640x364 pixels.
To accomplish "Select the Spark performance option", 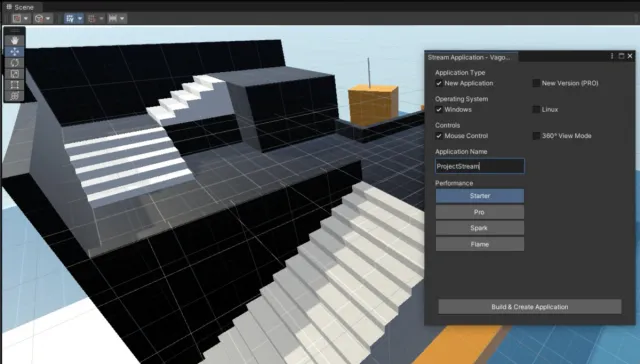I will click(480, 228).
